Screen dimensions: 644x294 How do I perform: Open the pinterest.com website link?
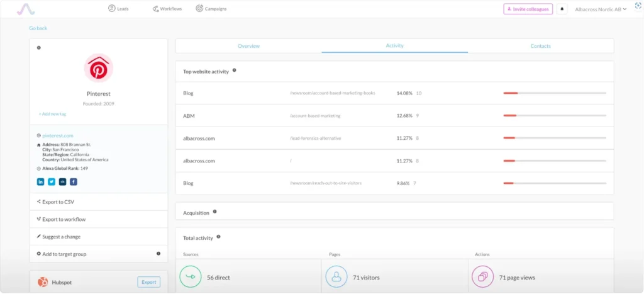click(57, 135)
